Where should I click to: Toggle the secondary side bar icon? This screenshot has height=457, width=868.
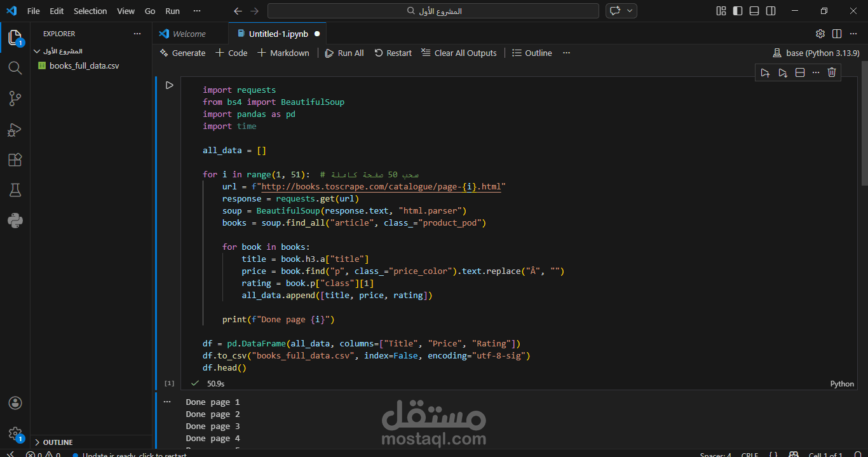click(770, 11)
